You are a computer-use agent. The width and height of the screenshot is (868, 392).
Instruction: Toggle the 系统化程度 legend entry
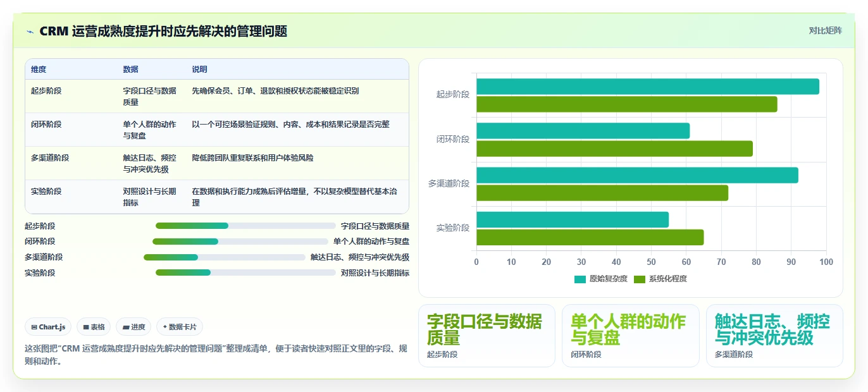point(660,279)
